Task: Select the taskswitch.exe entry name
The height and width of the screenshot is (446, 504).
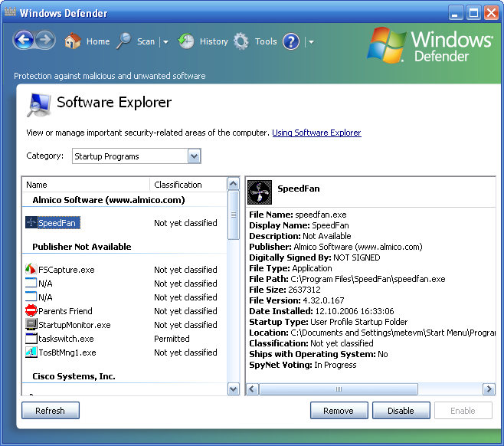Action: [66, 339]
